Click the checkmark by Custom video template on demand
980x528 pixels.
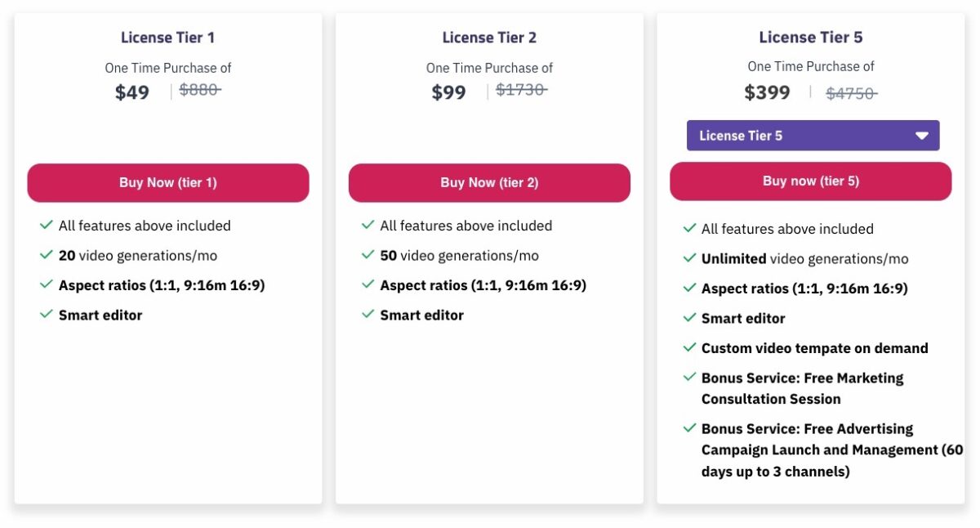click(689, 347)
